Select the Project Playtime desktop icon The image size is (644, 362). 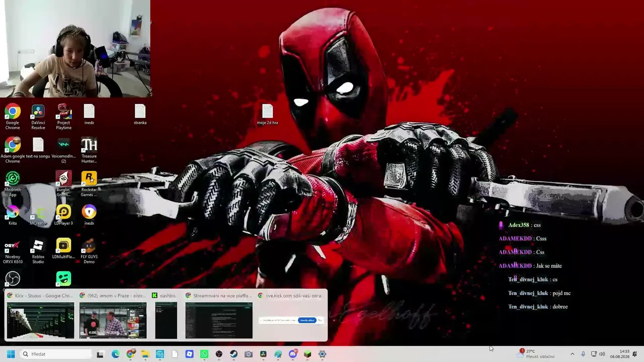[63, 117]
